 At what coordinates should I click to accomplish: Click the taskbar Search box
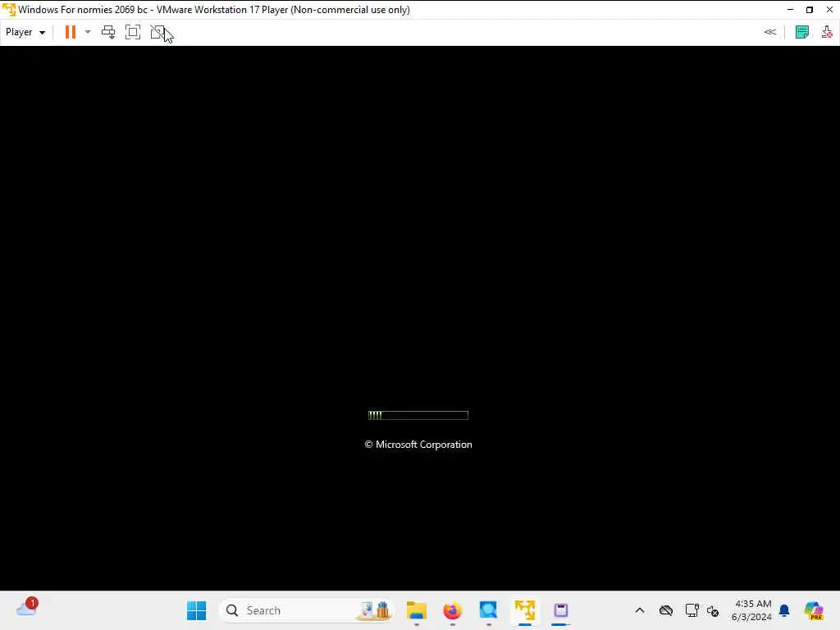point(307,610)
